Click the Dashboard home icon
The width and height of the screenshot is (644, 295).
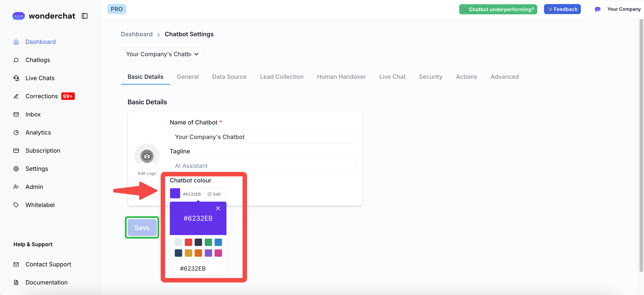point(16,42)
